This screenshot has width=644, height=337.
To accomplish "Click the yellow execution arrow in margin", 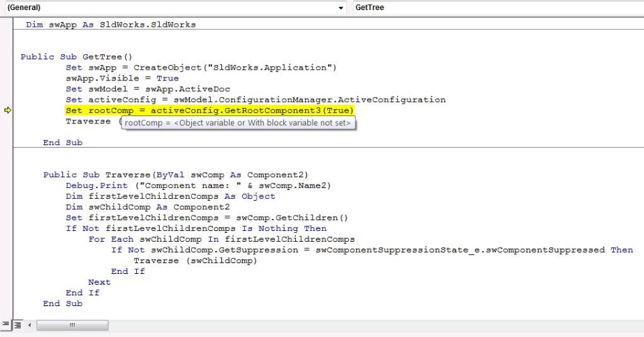I will (x=7, y=110).
